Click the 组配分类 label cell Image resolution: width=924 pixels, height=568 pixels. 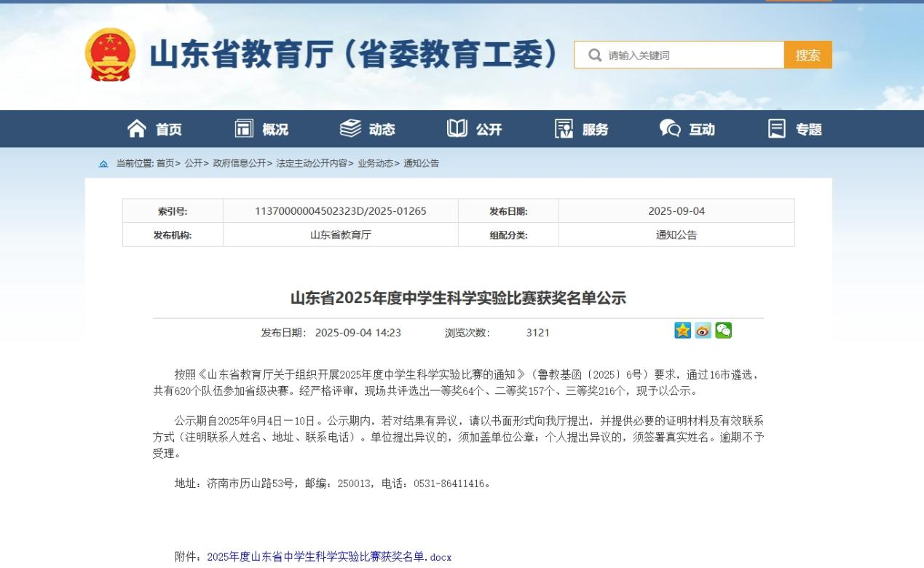[508, 235]
